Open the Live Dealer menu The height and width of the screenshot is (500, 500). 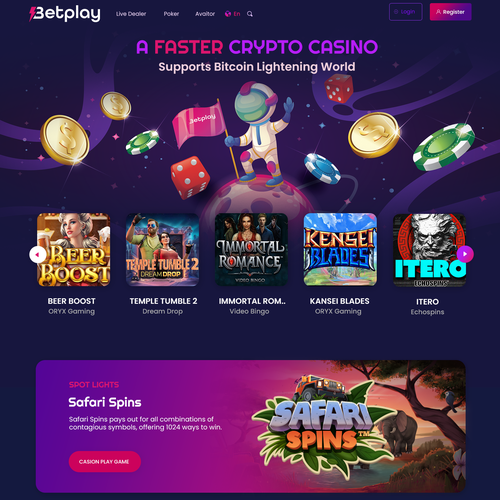pos(131,14)
